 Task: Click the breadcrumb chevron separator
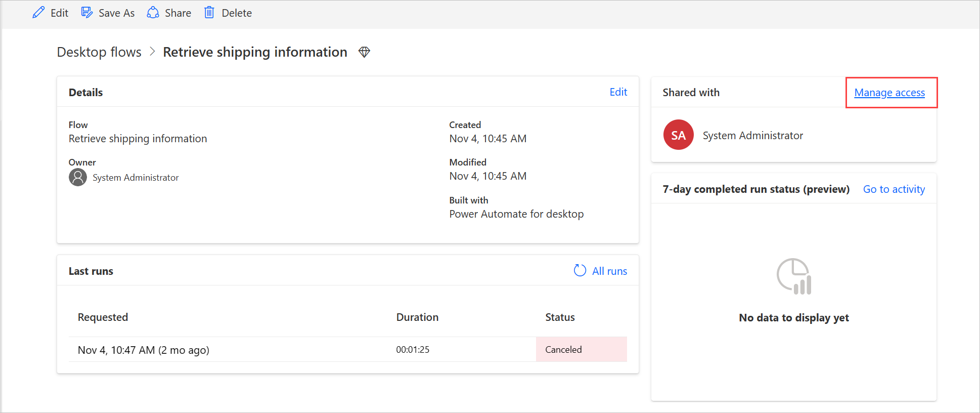pos(152,52)
